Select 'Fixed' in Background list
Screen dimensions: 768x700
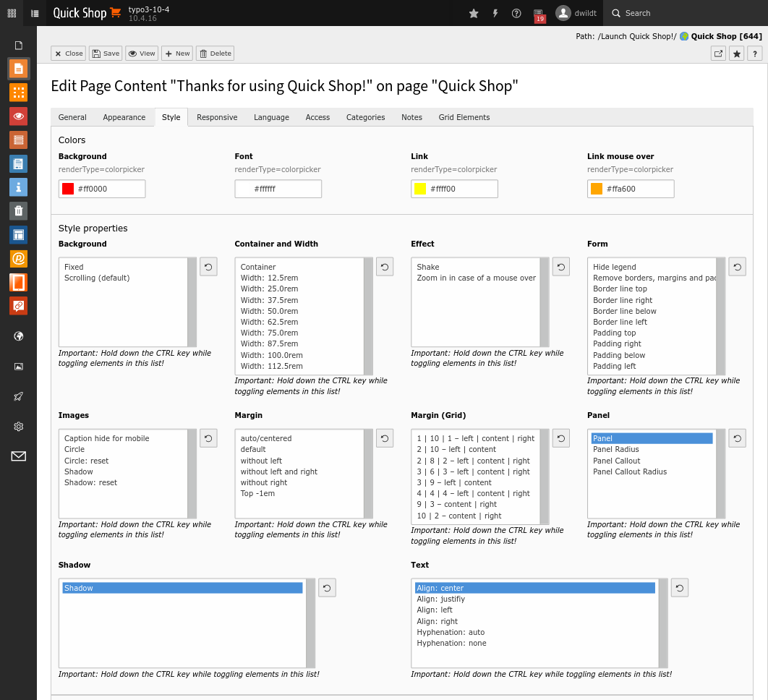[x=124, y=267]
